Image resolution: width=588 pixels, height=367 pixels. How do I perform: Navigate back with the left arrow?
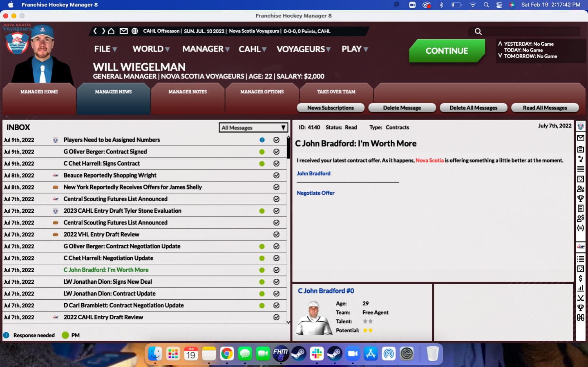(x=95, y=31)
